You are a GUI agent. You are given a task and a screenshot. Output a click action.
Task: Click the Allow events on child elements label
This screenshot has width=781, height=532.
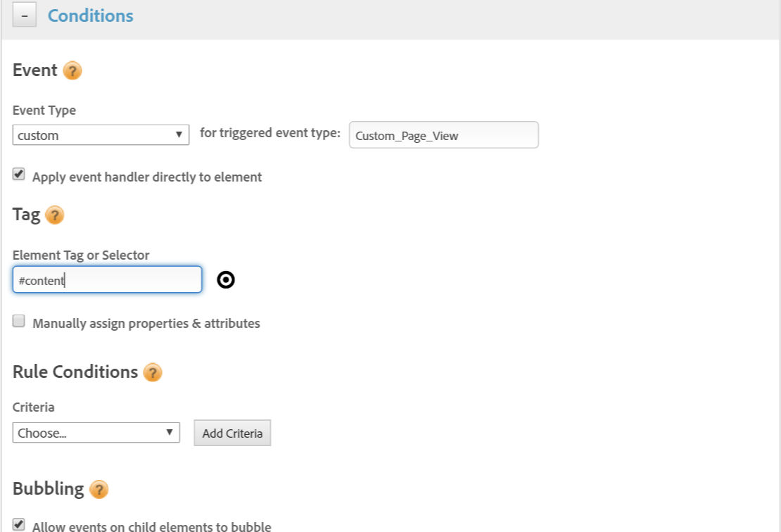point(152,526)
